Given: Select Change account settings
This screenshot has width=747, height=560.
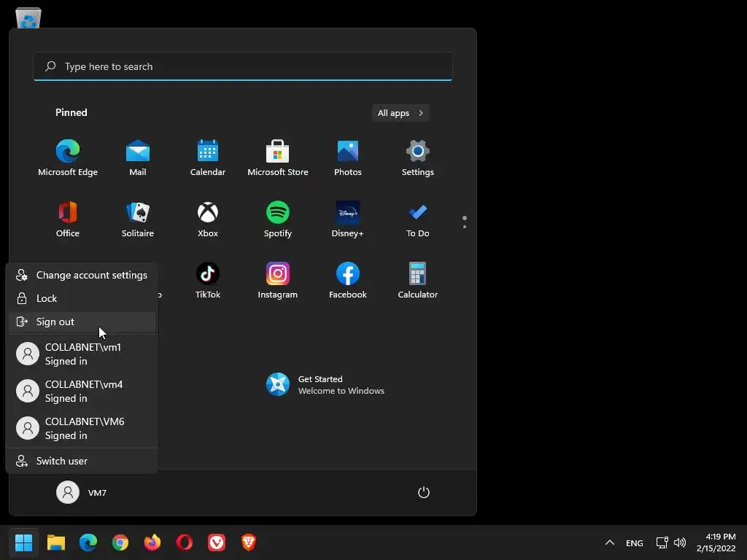Looking at the screenshot, I should click(82, 275).
